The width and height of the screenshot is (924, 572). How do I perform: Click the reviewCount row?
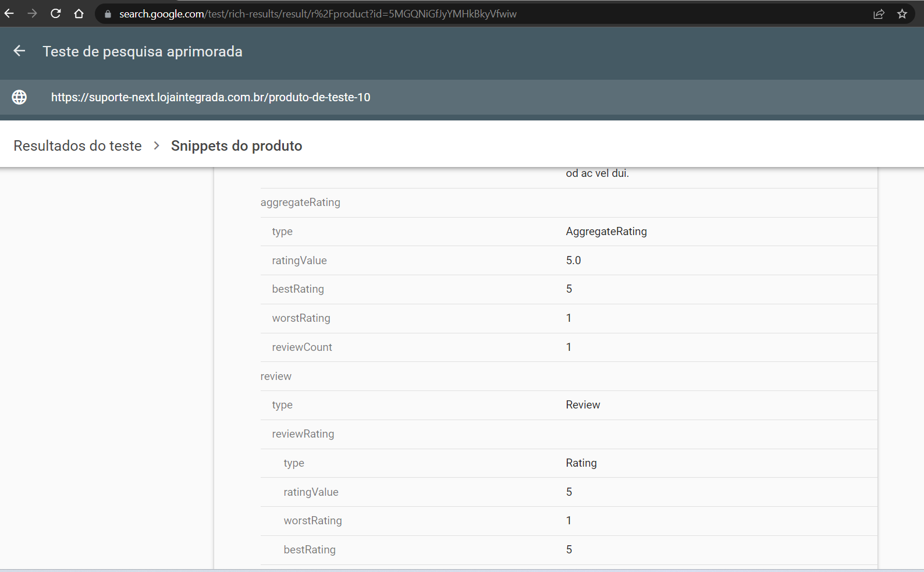coord(302,347)
